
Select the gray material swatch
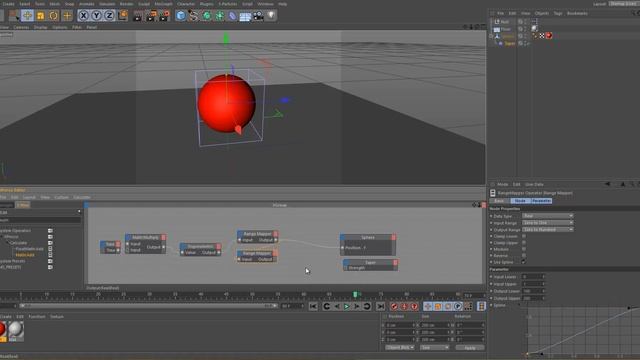16,329
